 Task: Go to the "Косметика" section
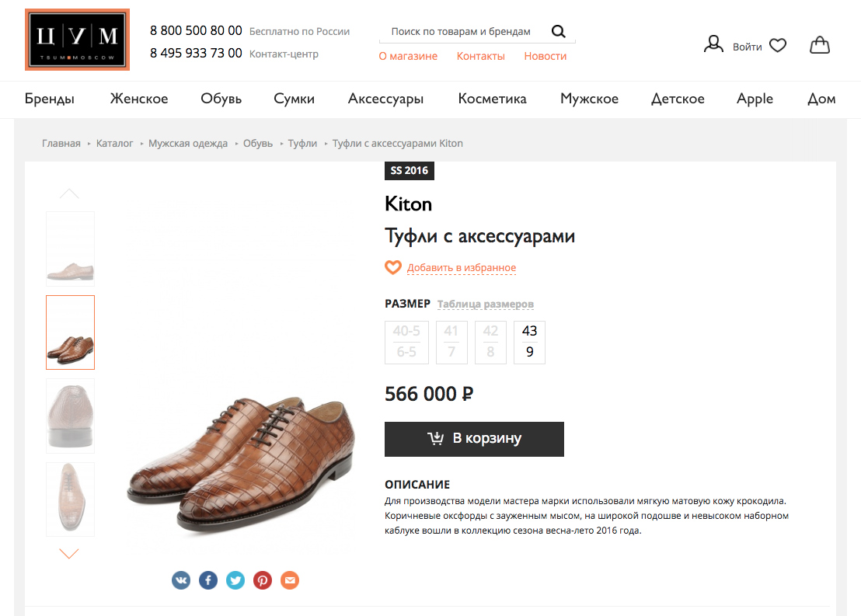pos(492,99)
